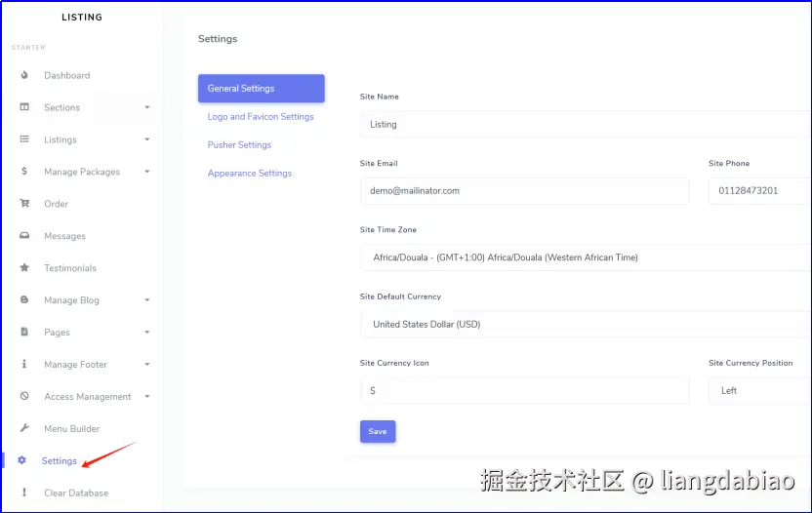This screenshot has width=812, height=513.
Task: Open the Menu Builder item
Action: coord(72,428)
